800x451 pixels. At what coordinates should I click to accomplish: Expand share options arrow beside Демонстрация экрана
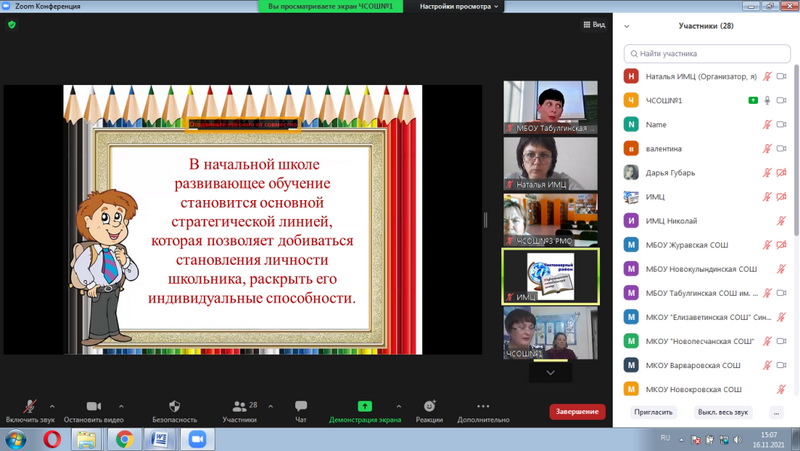coord(398,407)
